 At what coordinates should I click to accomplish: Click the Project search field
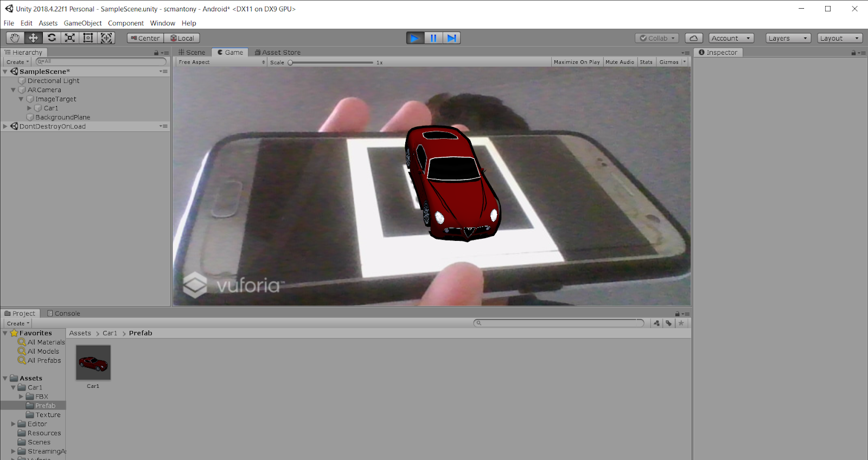(559, 323)
